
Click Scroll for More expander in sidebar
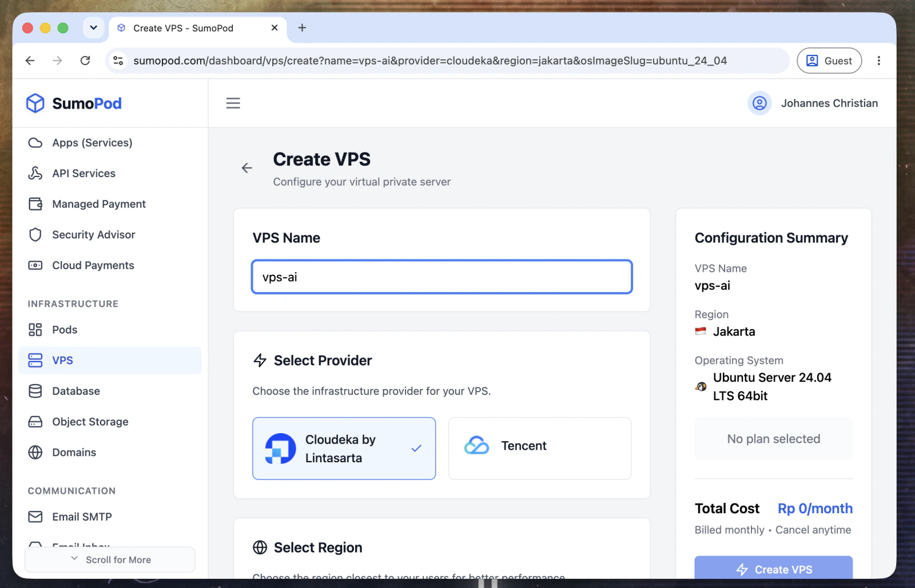point(110,560)
